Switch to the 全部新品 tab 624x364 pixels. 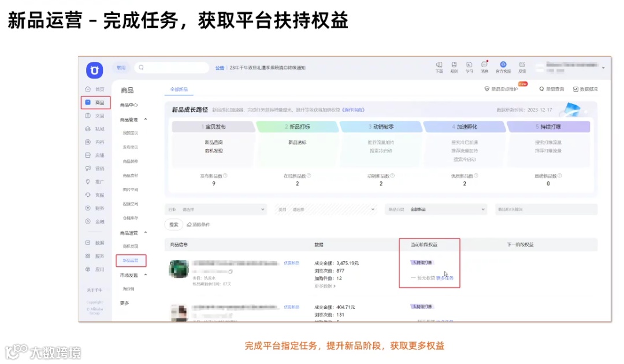point(179,90)
